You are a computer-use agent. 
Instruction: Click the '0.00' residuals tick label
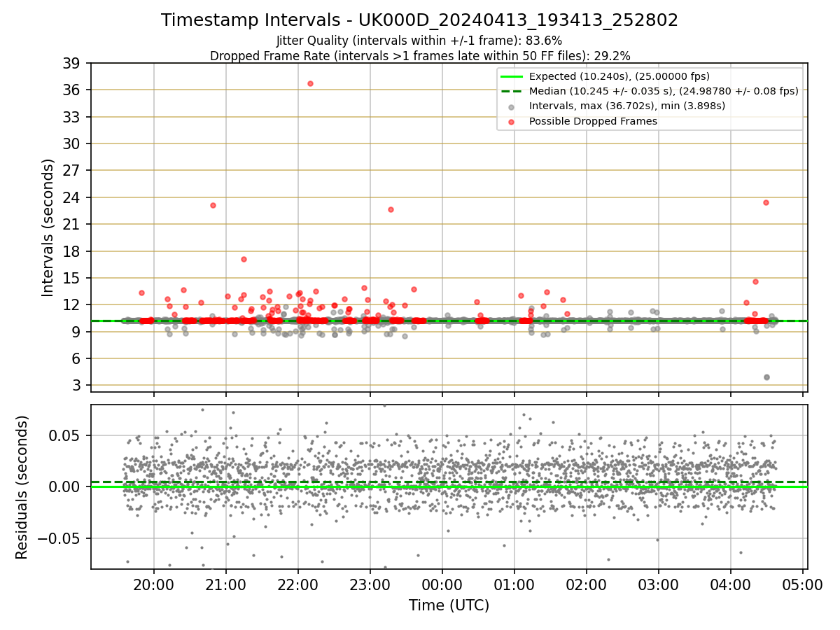click(x=66, y=486)
